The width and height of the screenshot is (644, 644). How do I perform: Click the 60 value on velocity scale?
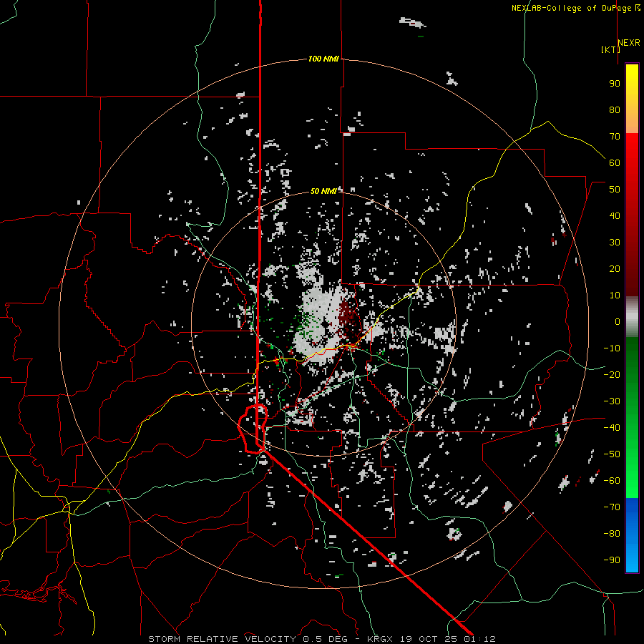[x=615, y=163]
